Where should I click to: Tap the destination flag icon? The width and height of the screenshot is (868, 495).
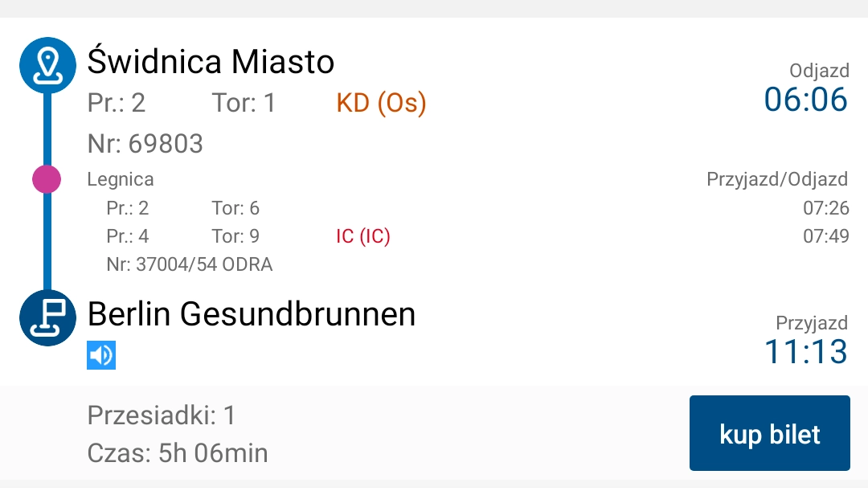(x=47, y=317)
